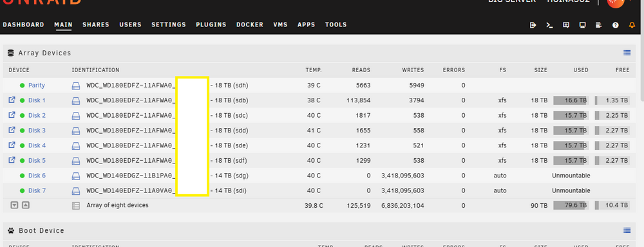Viewport: 644px width, 247px height.
Task: Click Disk 1 free bar 1.35 TB
Action: (x=612, y=100)
